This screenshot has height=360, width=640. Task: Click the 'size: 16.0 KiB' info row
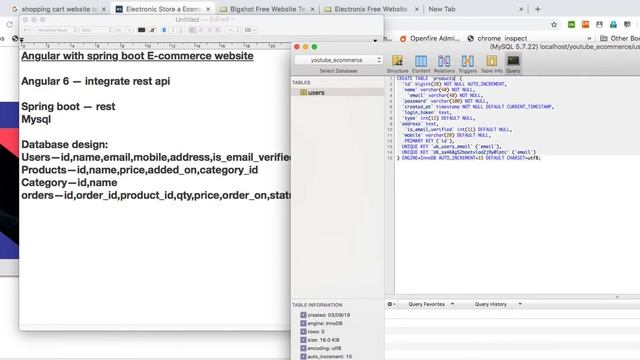pos(320,340)
